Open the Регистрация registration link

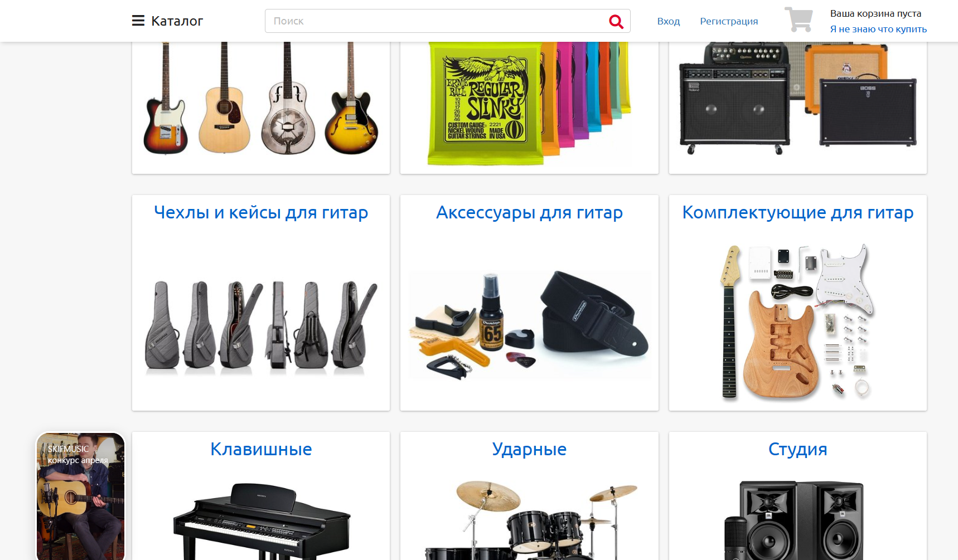(729, 21)
